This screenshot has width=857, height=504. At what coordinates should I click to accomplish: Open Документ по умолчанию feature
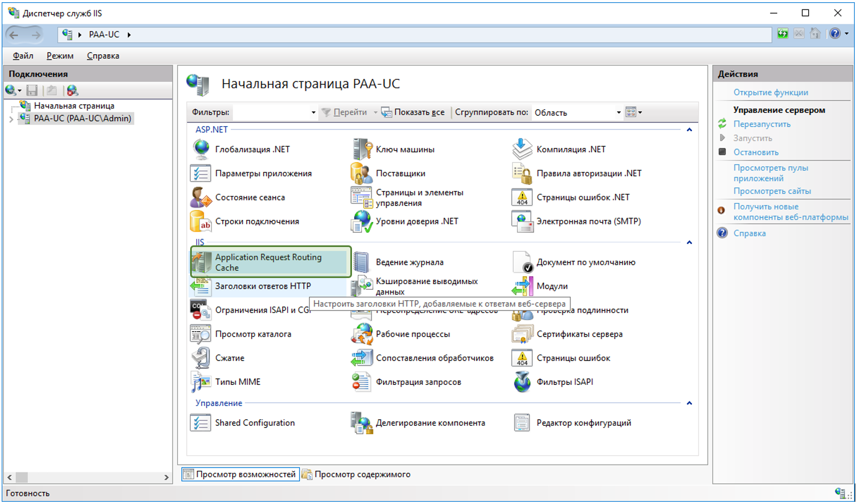[x=574, y=262]
